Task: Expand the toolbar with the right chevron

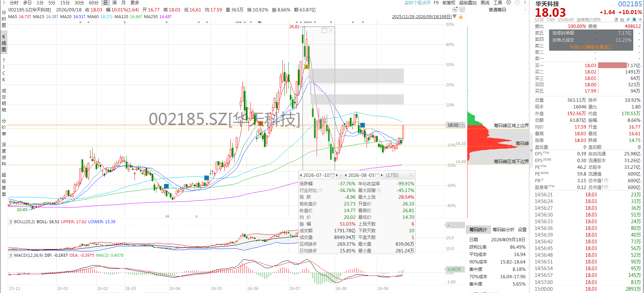Action: click(525, 2)
